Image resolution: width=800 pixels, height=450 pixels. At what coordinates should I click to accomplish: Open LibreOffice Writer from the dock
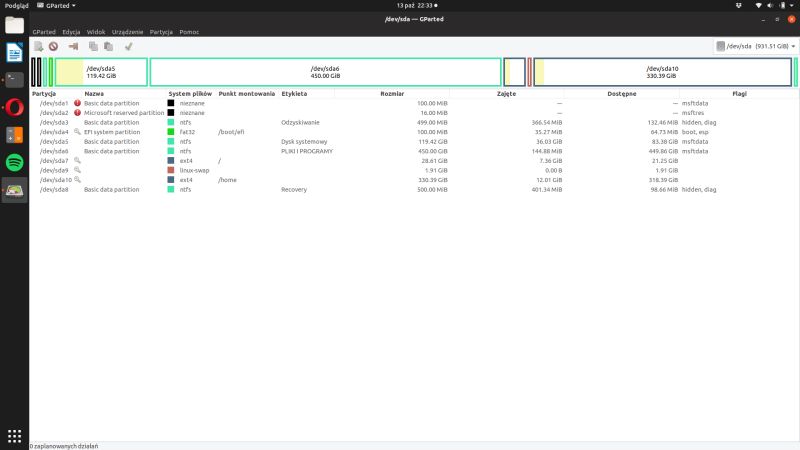(x=14, y=53)
